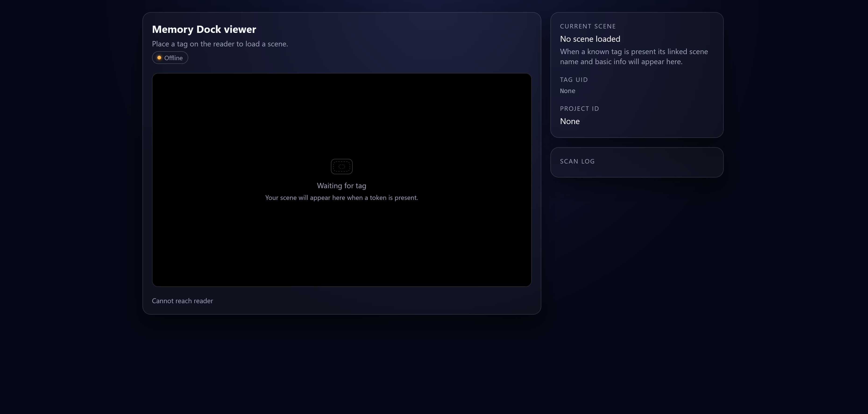The width and height of the screenshot is (868, 414).
Task: Click the amber status dot in Offline badge
Action: [x=159, y=58]
